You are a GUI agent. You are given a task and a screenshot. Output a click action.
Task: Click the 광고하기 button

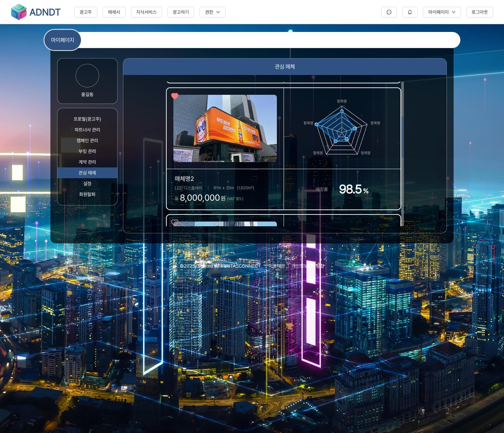180,12
